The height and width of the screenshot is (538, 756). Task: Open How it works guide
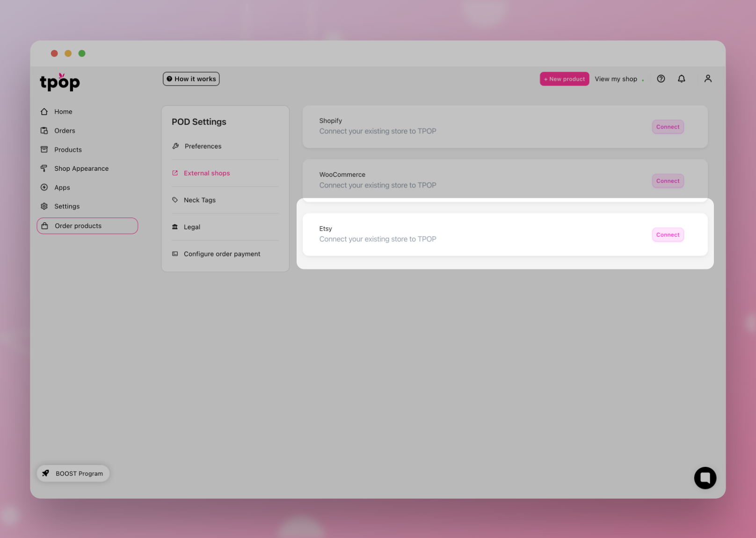click(x=191, y=79)
